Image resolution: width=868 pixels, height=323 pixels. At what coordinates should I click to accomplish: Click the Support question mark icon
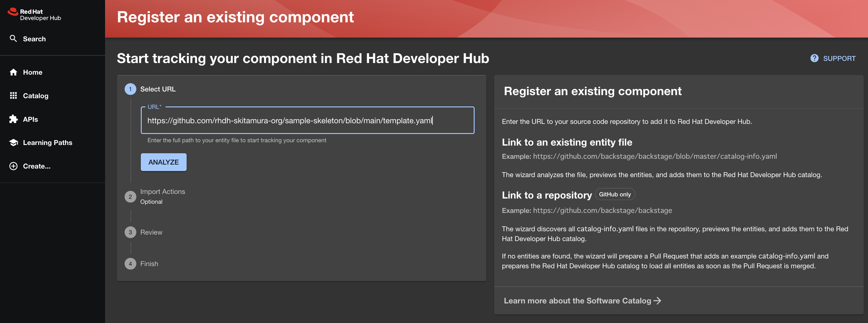[x=814, y=58]
